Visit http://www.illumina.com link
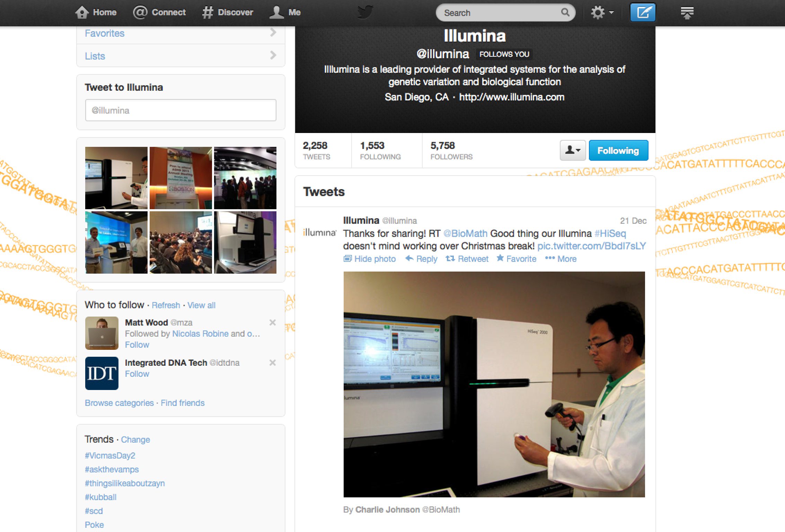This screenshot has width=785, height=532. tap(512, 97)
